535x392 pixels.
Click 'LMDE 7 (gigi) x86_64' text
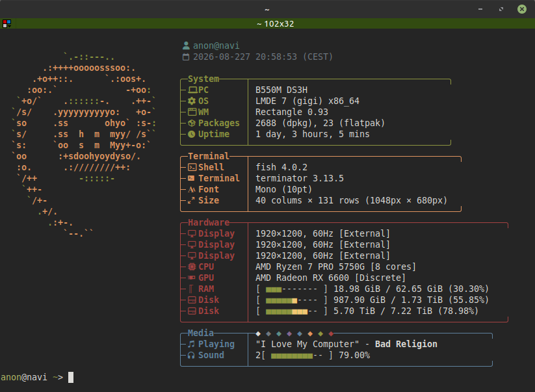coord(307,101)
